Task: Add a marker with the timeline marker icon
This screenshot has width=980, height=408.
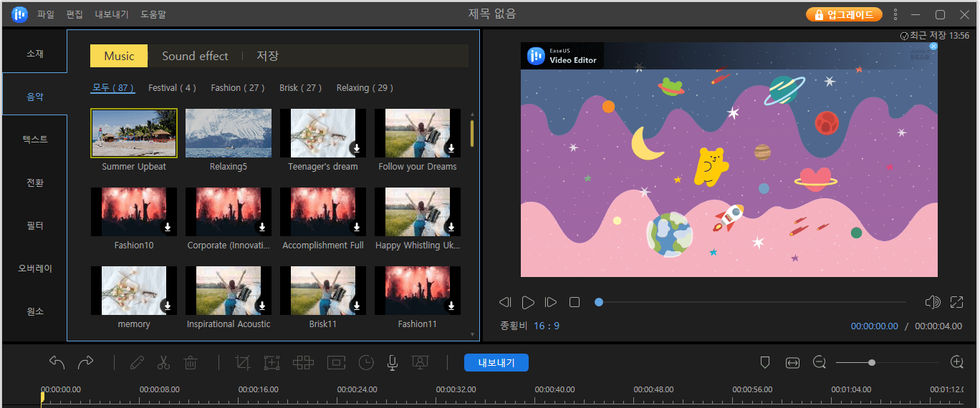Action: tap(764, 363)
